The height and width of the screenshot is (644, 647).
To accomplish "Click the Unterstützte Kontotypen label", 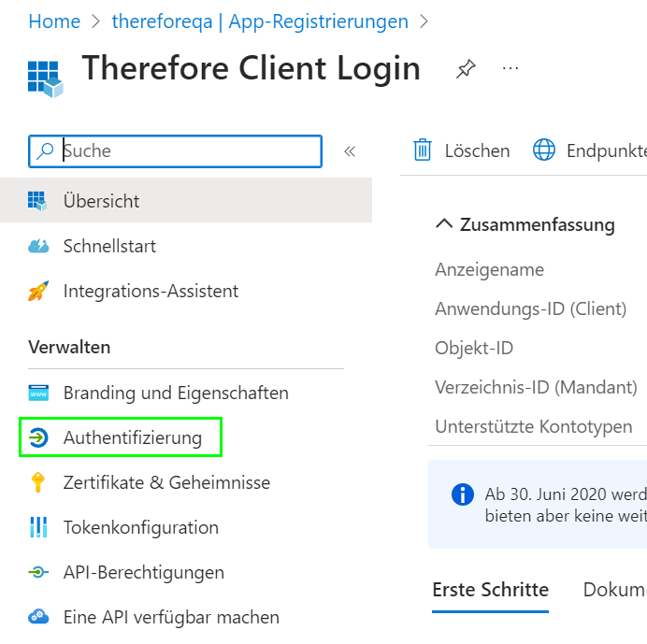I will (534, 426).
